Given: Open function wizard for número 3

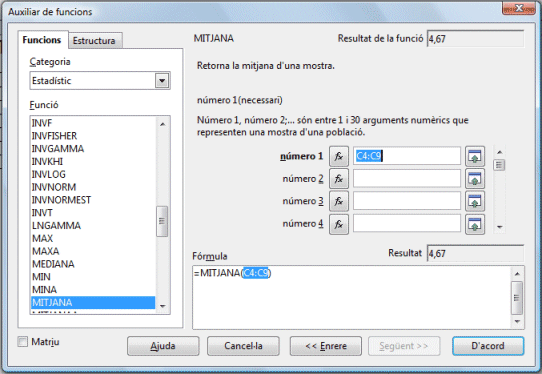Looking at the screenshot, I should pyautogui.click(x=339, y=201).
